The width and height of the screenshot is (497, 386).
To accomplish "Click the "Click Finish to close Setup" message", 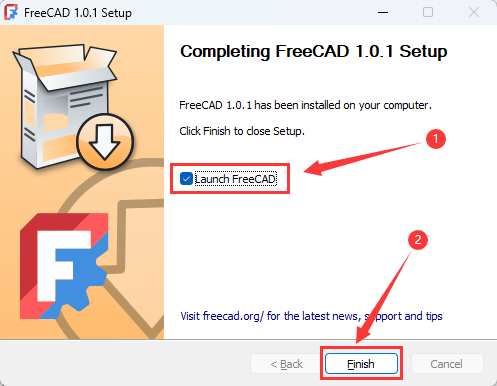I will (242, 131).
